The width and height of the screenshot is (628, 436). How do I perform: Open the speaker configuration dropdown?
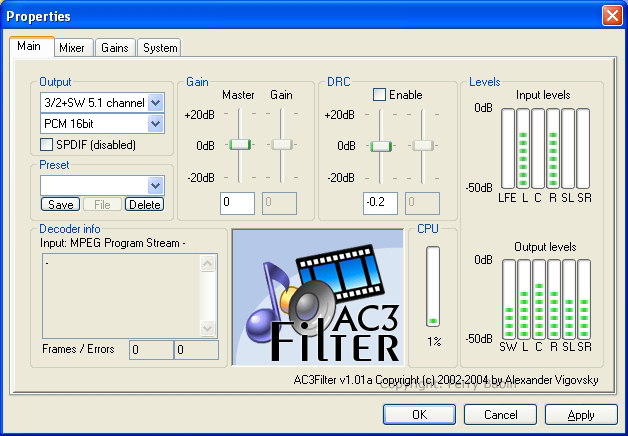(155, 103)
